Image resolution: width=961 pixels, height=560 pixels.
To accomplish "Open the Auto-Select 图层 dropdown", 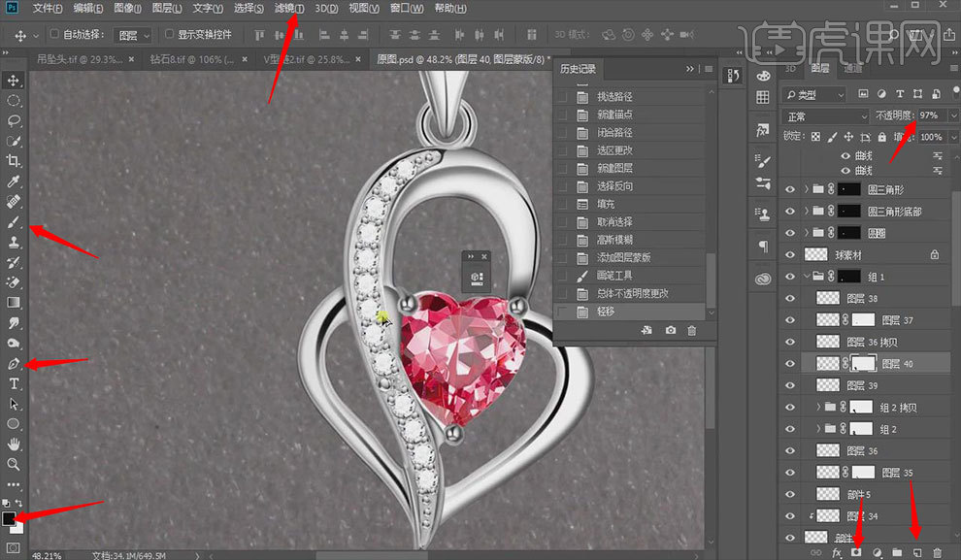I will coord(132,35).
